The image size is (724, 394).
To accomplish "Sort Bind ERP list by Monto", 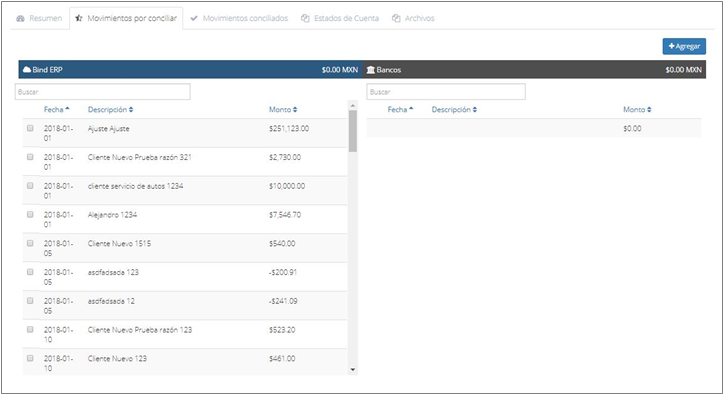I will (283, 109).
